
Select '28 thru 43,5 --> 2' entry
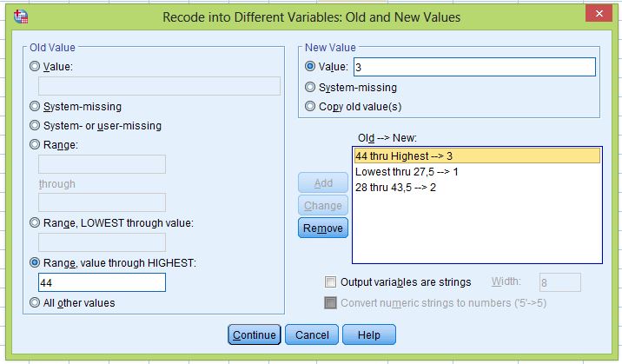(x=476, y=187)
